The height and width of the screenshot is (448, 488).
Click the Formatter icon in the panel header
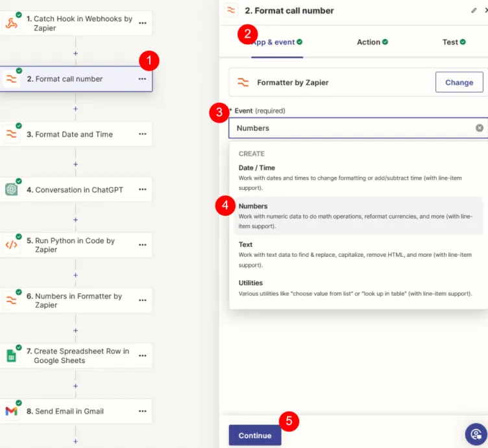pyautogui.click(x=231, y=10)
